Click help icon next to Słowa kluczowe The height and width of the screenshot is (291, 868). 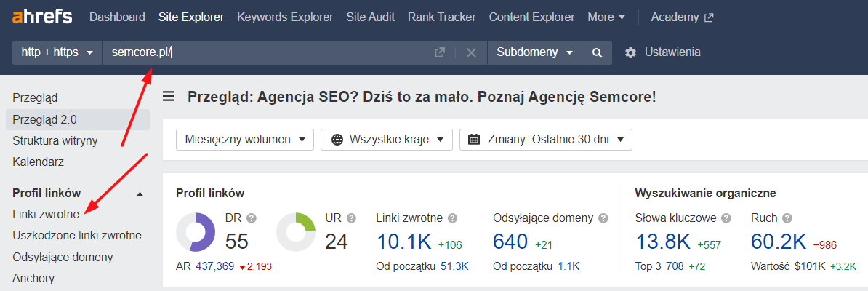(x=726, y=218)
